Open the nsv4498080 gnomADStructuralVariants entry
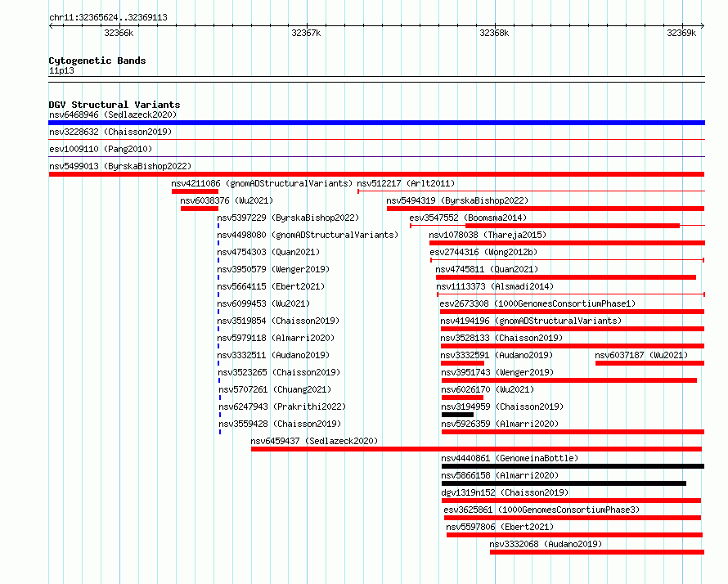Image resolution: width=728 pixels, height=584 pixels. 308,235
